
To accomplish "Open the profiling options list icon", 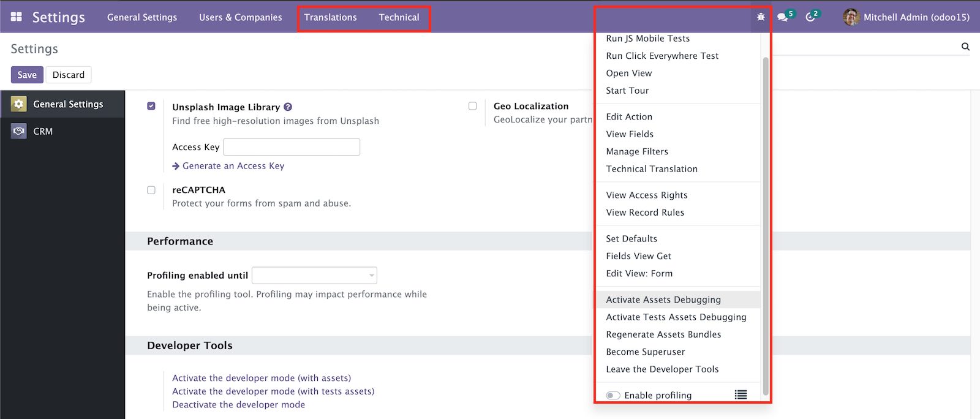I will [741, 395].
